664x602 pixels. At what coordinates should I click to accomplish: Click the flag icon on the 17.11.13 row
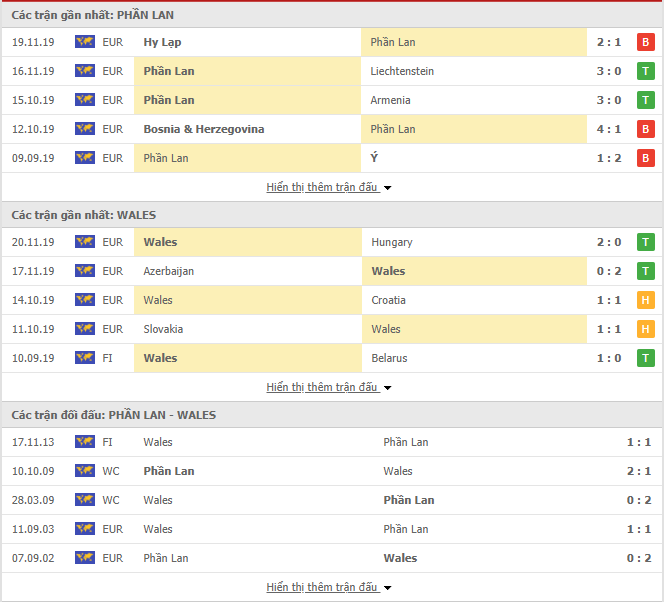coord(84,442)
